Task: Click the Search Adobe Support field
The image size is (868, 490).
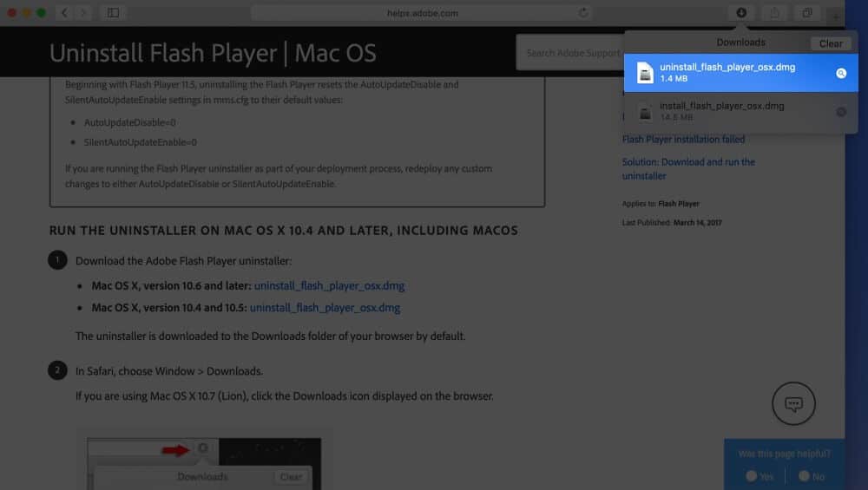Action: [x=572, y=53]
